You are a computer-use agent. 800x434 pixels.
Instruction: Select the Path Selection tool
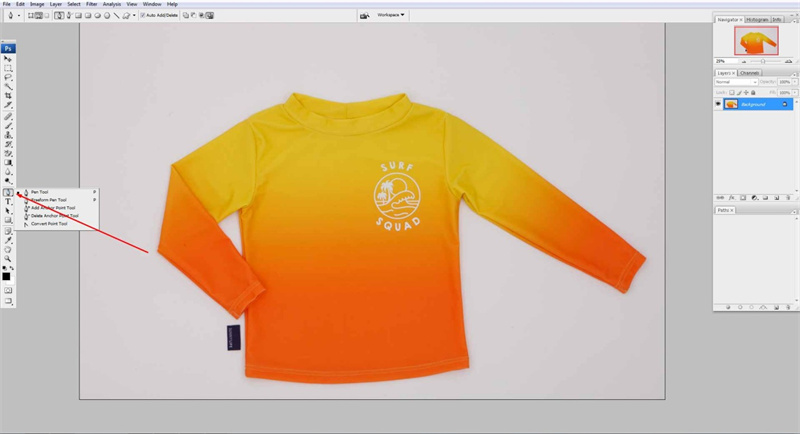(8, 211)
